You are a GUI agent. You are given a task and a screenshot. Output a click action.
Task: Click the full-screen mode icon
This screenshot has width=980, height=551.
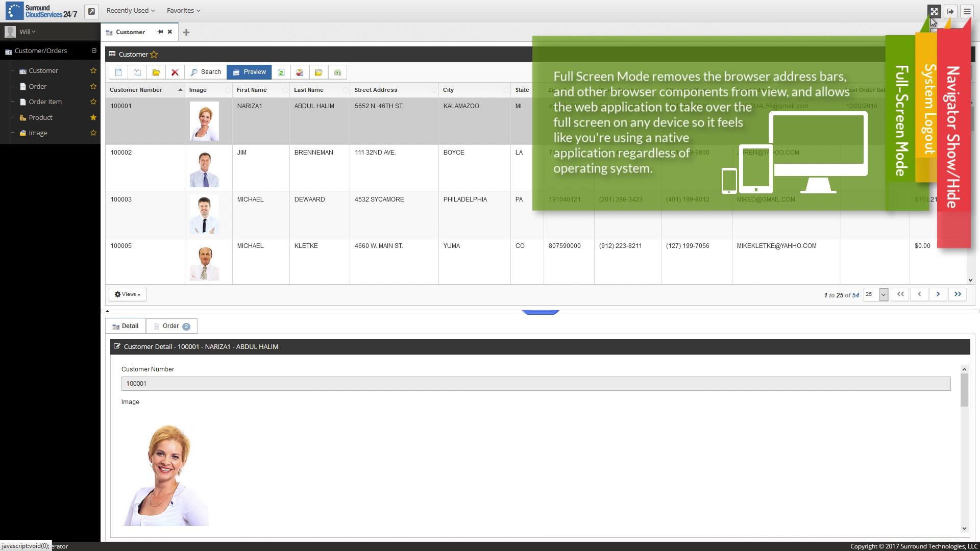click(x=934, y=11)
